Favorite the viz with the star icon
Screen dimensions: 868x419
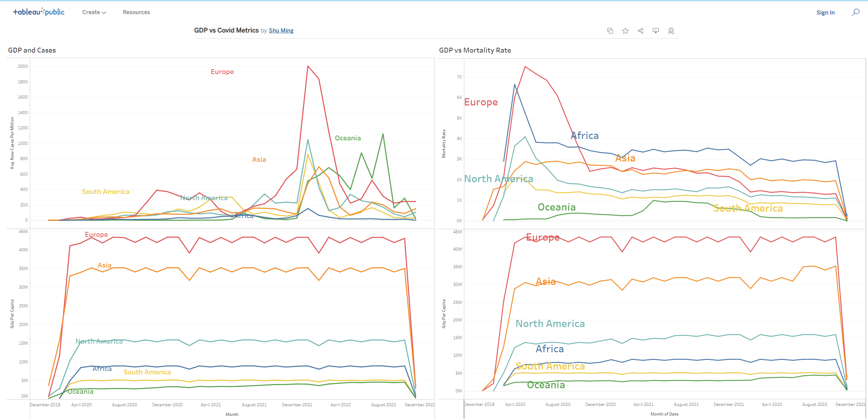[x=625, y=31]
